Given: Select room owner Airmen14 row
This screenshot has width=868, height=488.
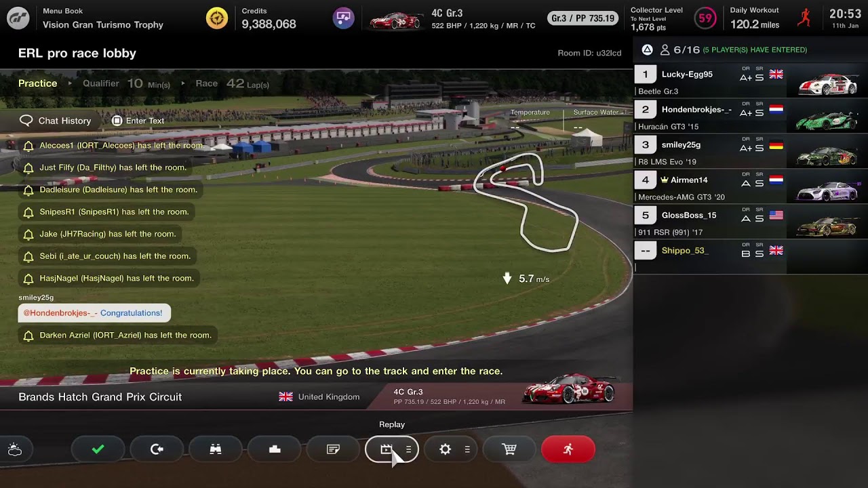Looking at the screenshot, I should [751, 187].
